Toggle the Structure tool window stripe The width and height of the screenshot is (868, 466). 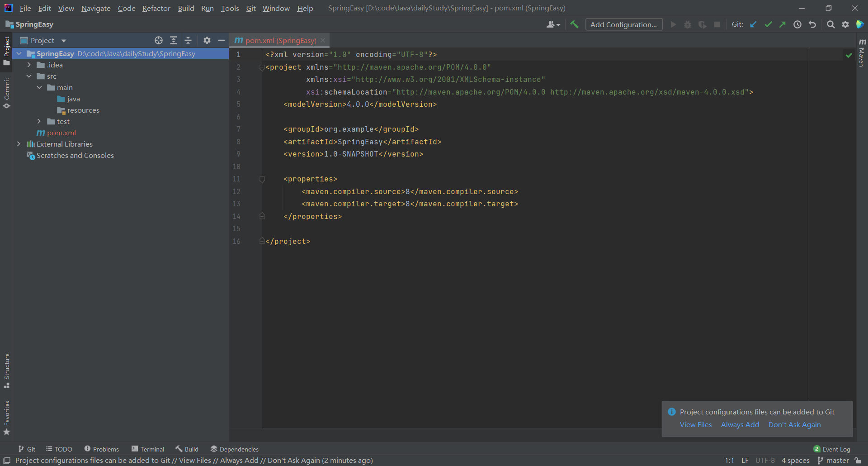(7, 371)
